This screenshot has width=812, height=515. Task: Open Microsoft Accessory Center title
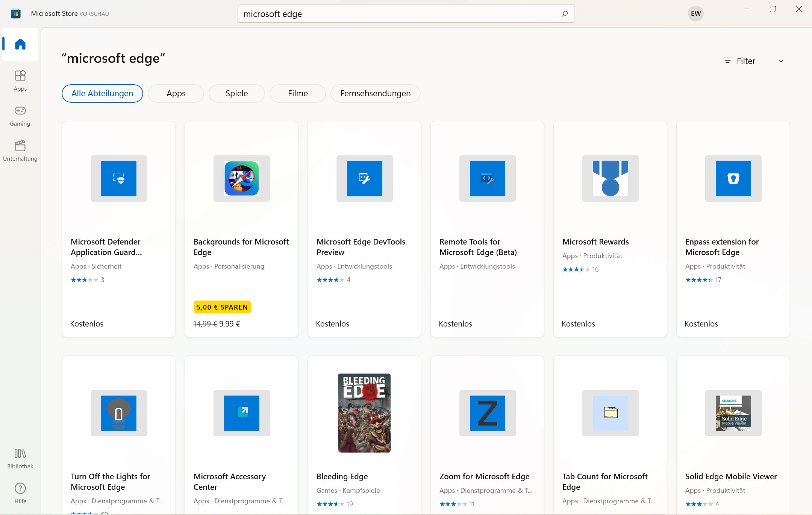tap(230, 482)
